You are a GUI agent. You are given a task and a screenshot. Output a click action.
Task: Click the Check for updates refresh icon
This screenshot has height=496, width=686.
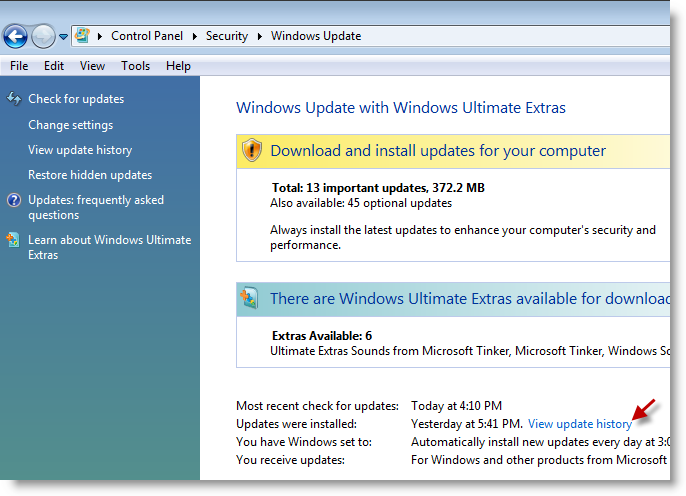pos(14,98)
